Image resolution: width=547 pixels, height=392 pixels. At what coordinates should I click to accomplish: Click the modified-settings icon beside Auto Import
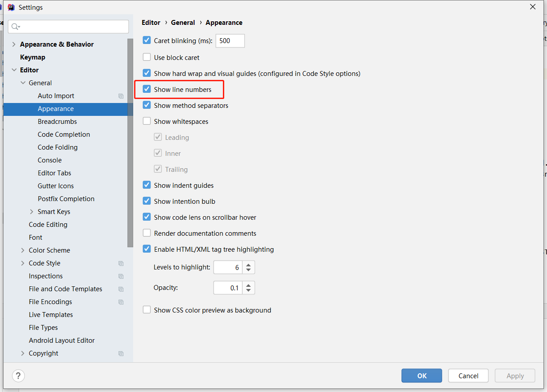coord(121,96)
